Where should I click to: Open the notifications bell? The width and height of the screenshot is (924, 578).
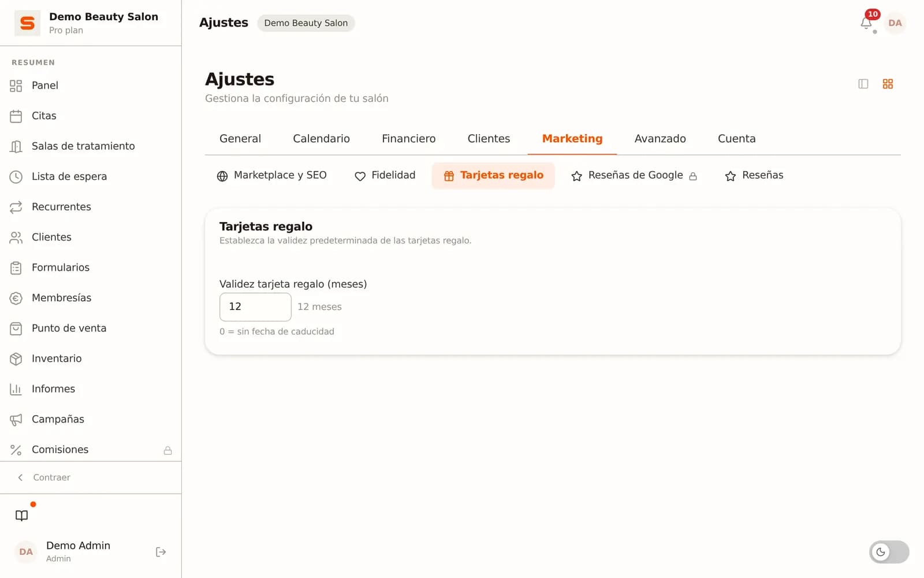point(866,23)
